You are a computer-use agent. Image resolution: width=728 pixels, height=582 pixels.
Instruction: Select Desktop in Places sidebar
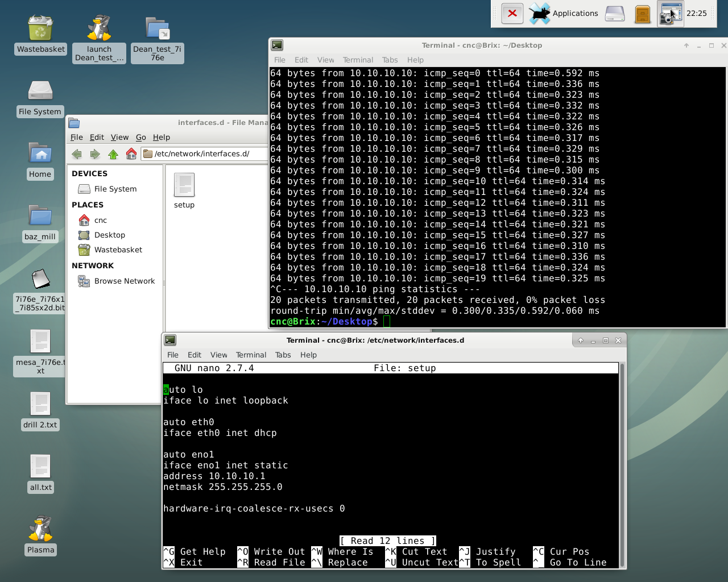(x=109, y=235)
